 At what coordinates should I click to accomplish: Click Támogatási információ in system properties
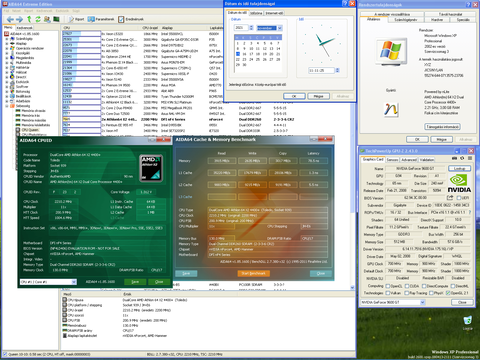(x=442, y=126)
